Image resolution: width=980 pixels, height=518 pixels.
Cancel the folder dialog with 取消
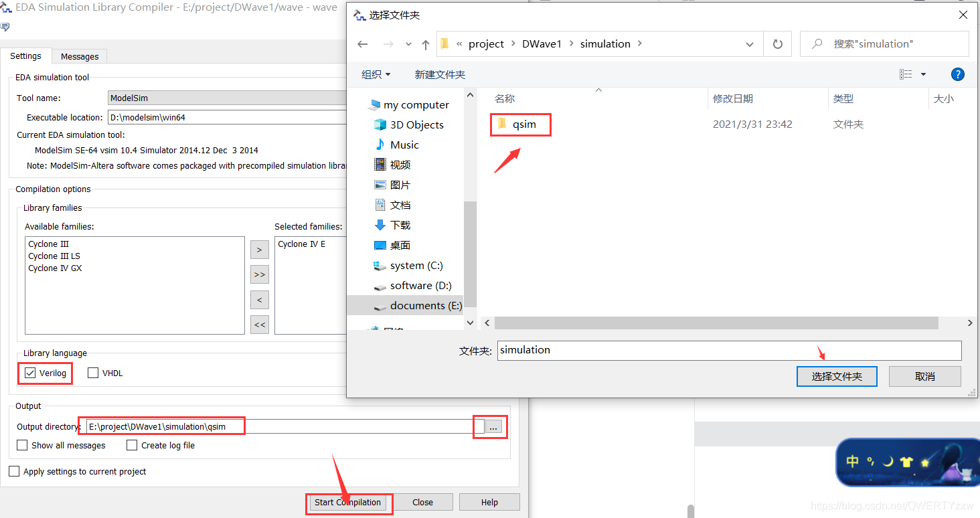click(x=925, y=377)
